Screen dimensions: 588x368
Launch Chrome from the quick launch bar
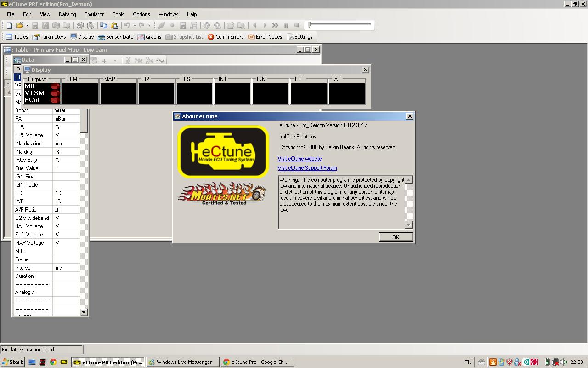[x=53, y=362]
